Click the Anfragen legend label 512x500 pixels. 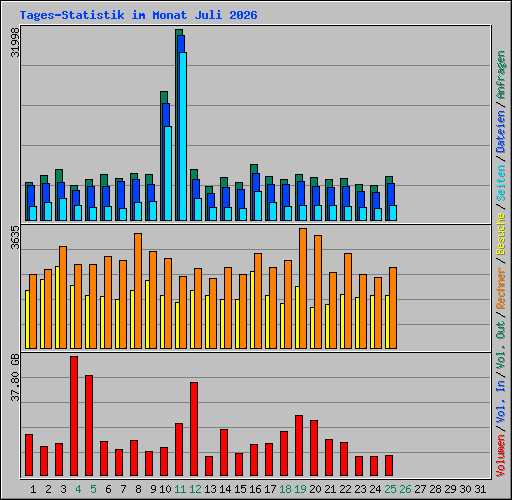(501, 75)
